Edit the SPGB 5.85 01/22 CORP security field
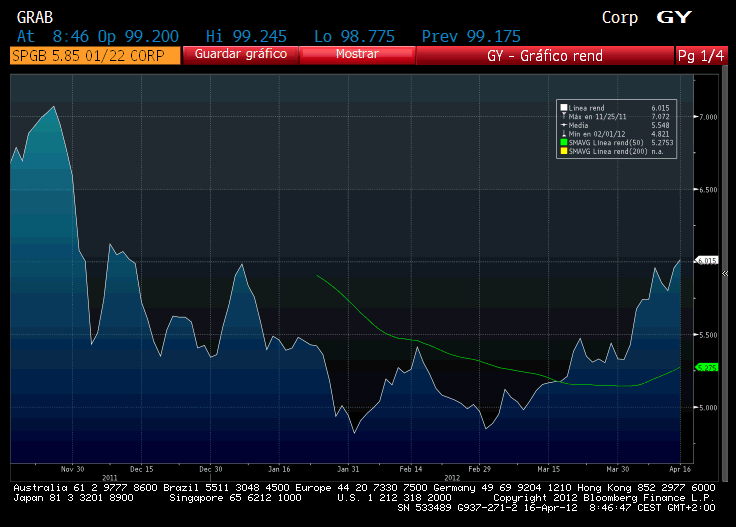This screenshot has height=527, width=736. (95, 55)
